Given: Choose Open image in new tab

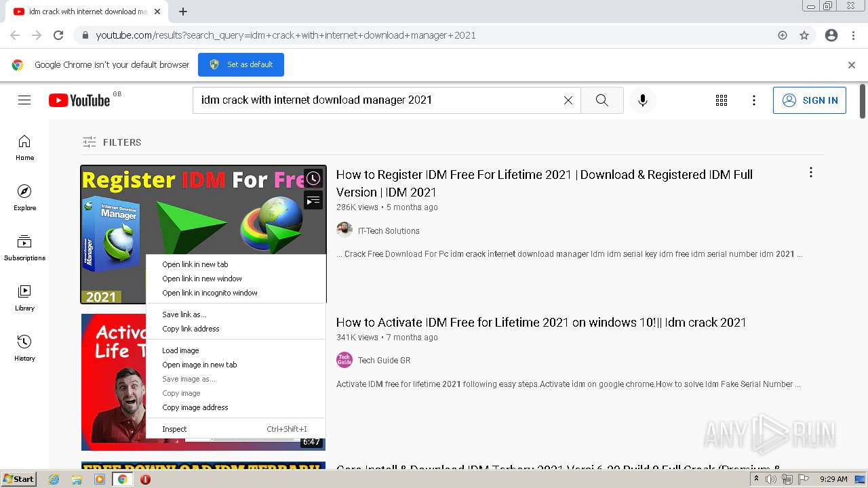Looking at the screenshot, I should [236, 365].
